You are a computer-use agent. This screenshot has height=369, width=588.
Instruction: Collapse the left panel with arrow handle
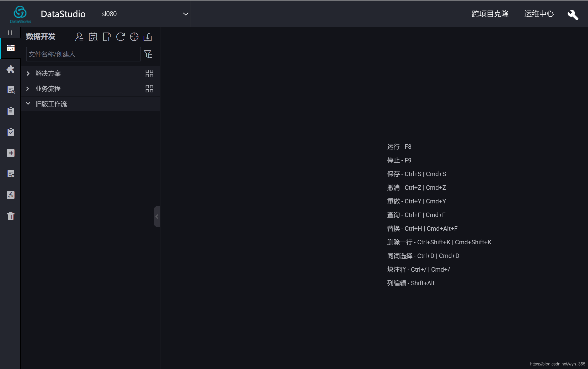pyautogui.click(x=157, y=217)
